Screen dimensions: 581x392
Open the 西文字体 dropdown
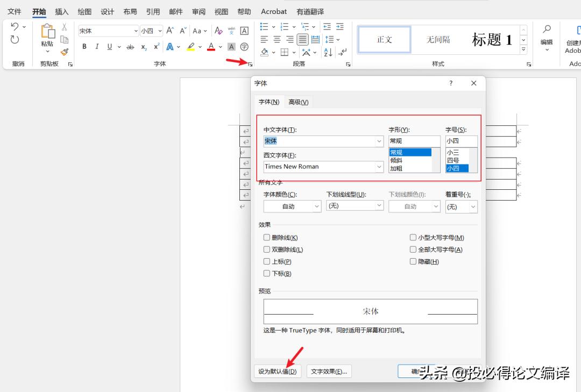pos(380,167)
